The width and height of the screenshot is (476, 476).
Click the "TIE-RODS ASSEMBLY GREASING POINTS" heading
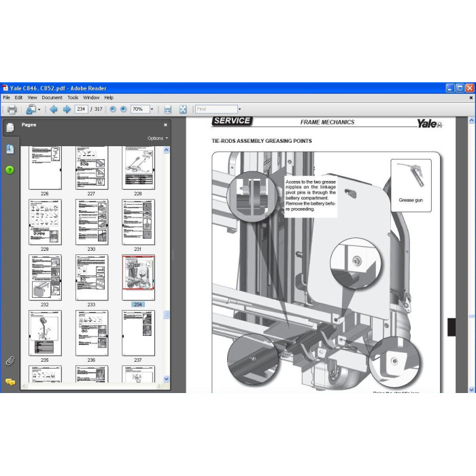[262, 141]
